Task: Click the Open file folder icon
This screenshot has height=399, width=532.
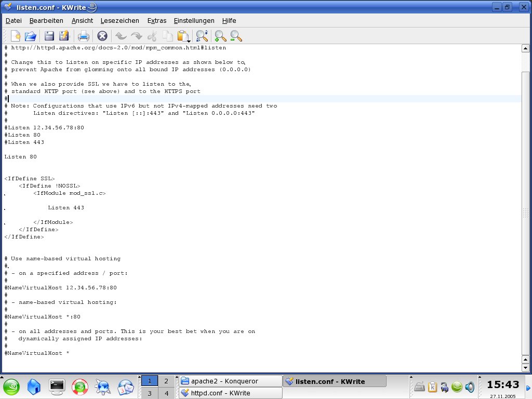Action: pos(31,36)
